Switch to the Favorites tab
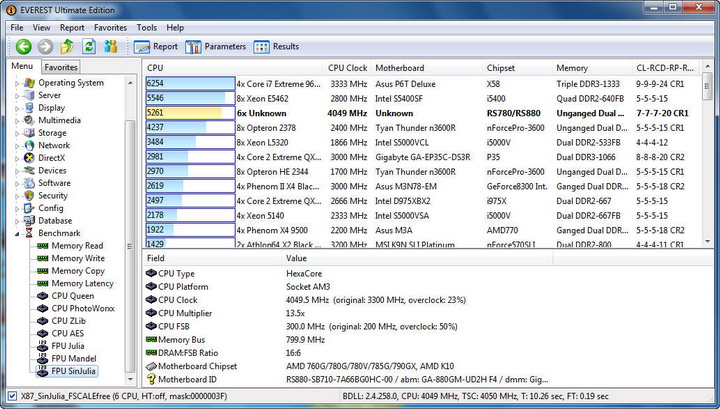The width and height of the screenshot is (720, 409). pos(61,67)
